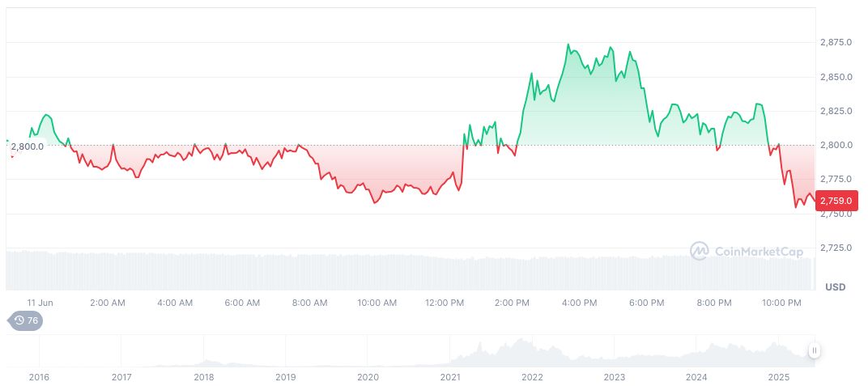Click the 2,725.0 price axis label

pos(836,248)
